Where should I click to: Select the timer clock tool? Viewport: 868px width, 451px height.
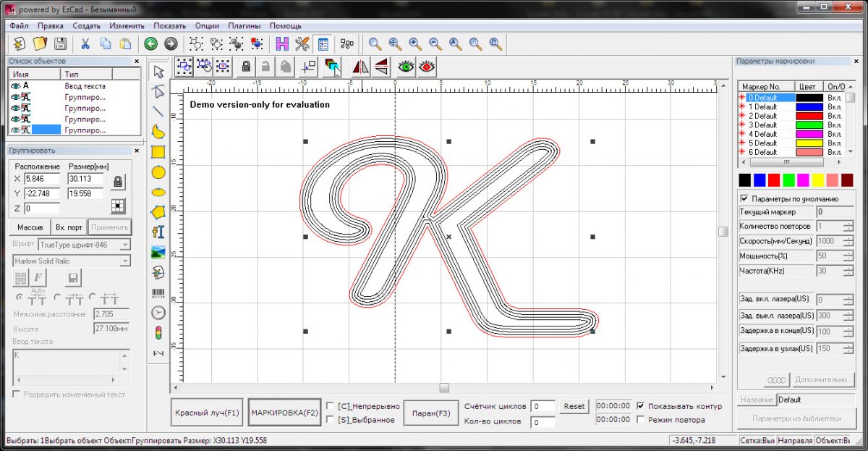(158, 313)
